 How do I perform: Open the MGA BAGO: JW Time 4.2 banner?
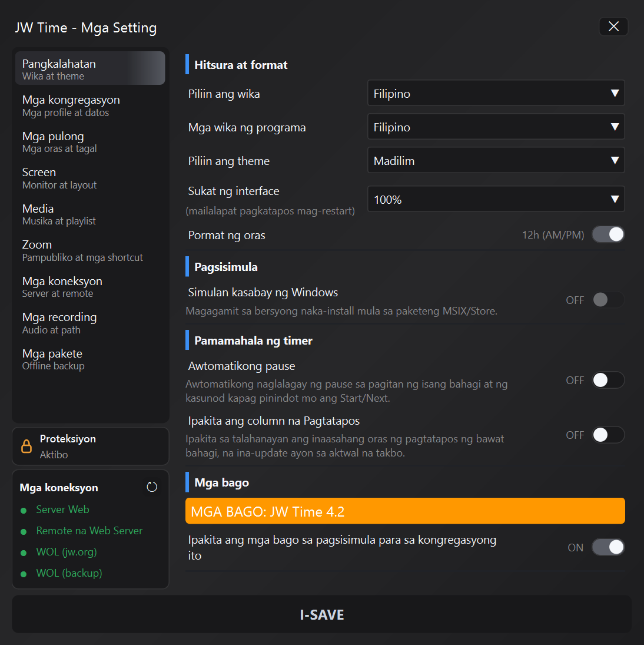pyautogui.click(x=405, y=511)
